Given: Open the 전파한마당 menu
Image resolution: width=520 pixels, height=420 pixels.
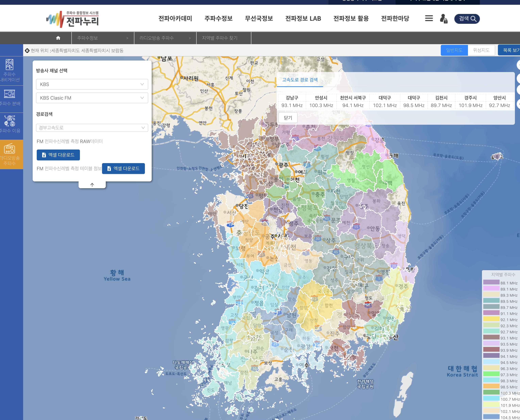Looking at the screenshot, I should pyautogui.click(x=395, y=18).
